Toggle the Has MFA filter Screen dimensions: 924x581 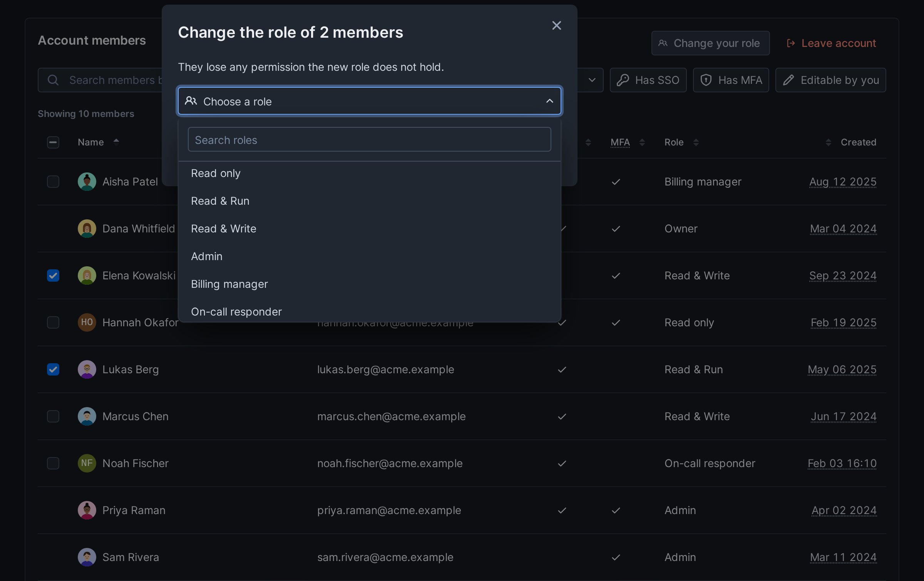click(x=731, y=80)
